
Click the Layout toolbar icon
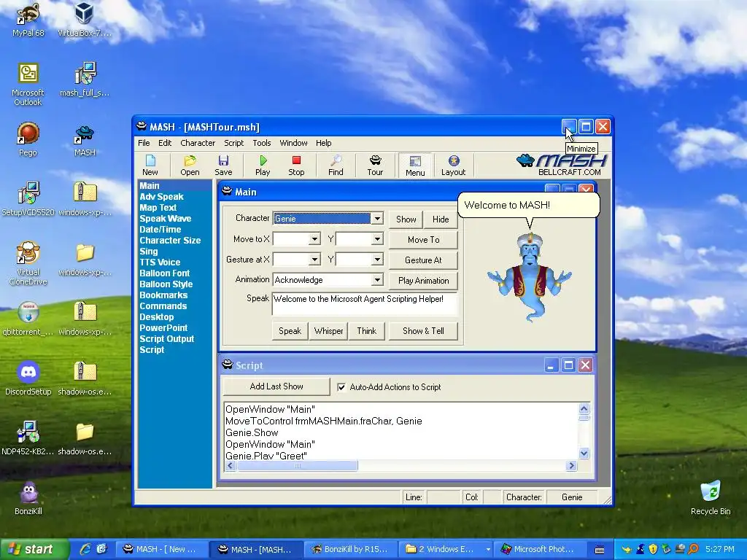(x=453, y=166)
